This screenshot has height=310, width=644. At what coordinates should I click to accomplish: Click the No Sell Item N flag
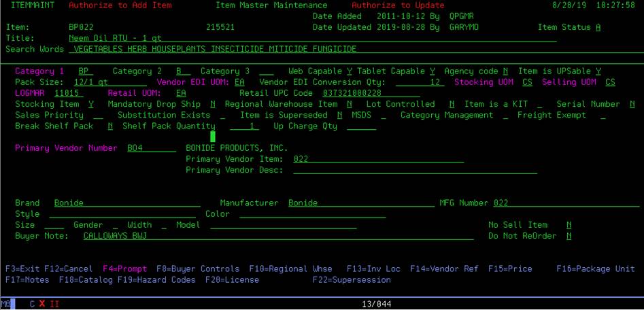coord(569,225)
